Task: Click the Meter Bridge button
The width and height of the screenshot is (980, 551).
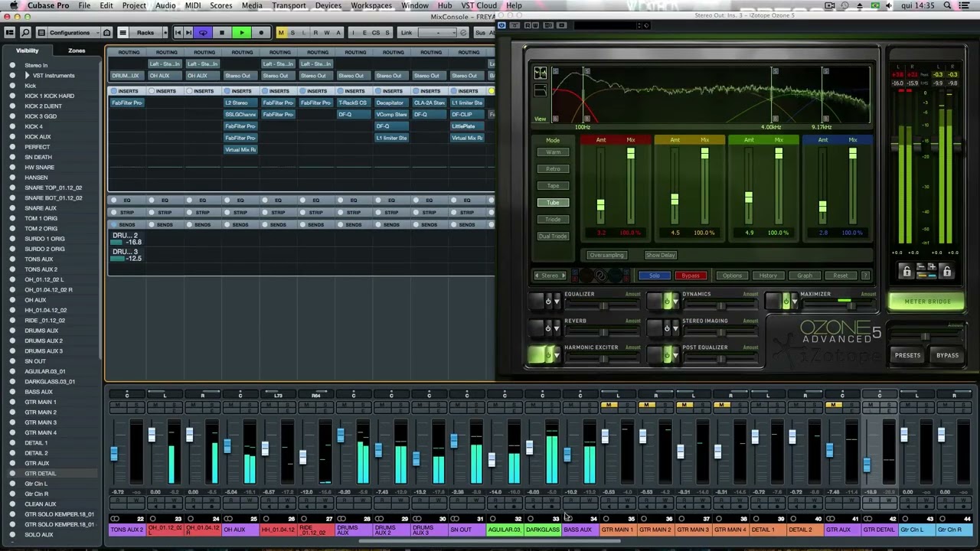Action: pyautogui.click(x=927, y=302)
